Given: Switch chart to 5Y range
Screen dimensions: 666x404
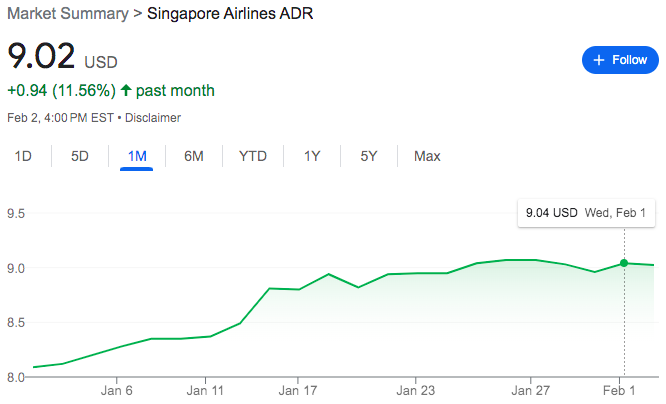Looking at the screenshot, I should pyautogui.click(x=369, y=156).
